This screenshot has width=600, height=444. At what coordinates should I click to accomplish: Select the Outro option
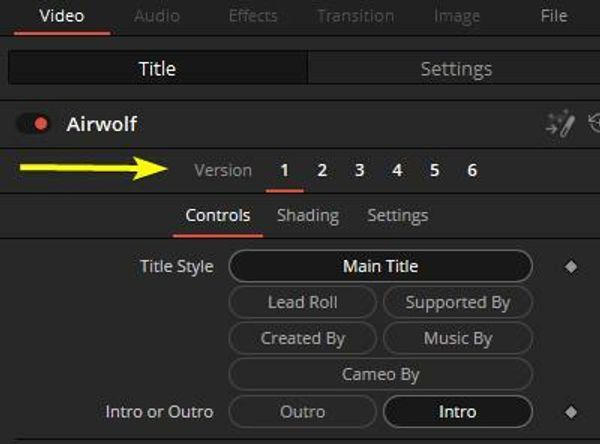click(302, 412)
